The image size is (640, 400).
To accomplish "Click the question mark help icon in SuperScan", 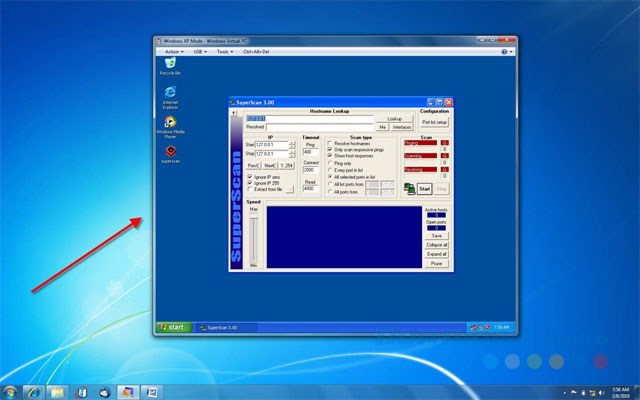I will 234,114.
